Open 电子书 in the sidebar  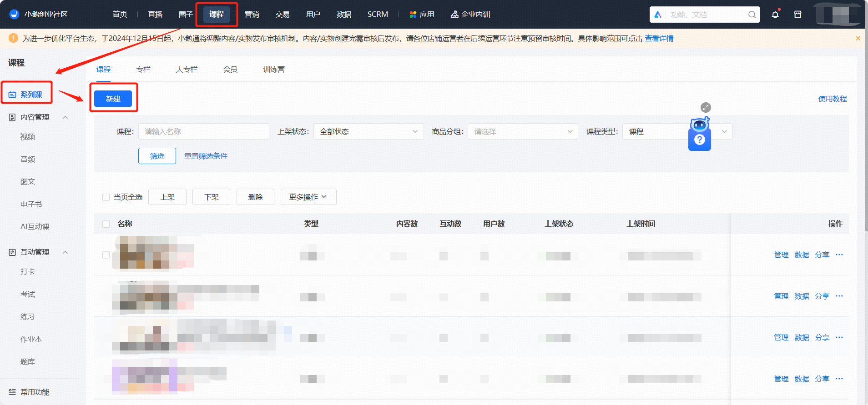(x=31, y=204)
